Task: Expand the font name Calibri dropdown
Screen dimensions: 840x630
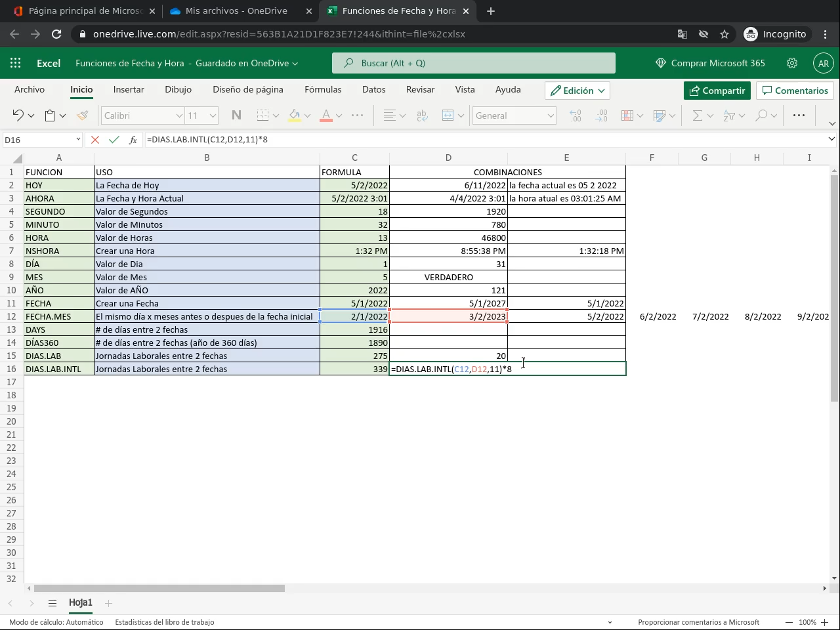Action: click(x=178, y=115)
